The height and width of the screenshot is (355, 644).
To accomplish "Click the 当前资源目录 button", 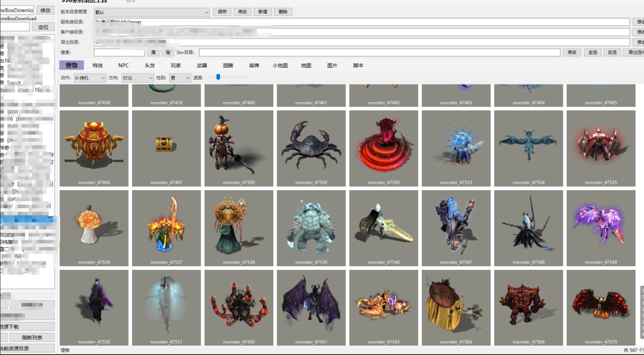I will [x=27, y=348].
